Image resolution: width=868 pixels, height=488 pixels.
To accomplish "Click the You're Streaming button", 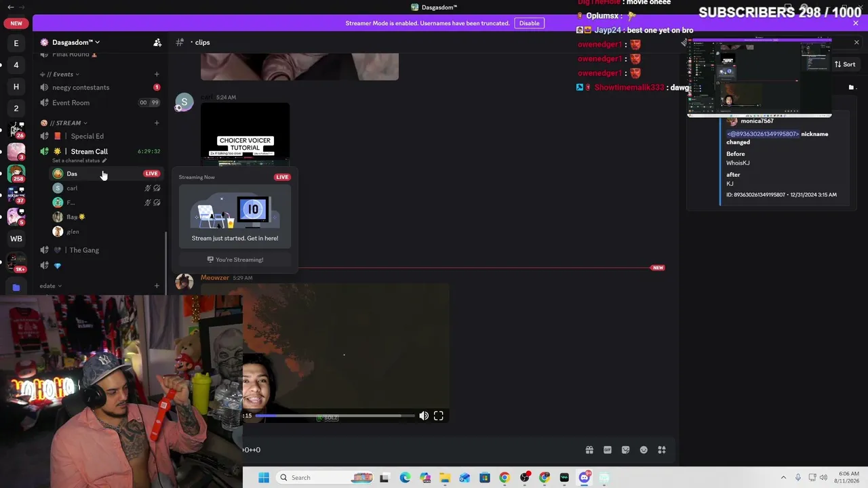I will tap(235, 260).
